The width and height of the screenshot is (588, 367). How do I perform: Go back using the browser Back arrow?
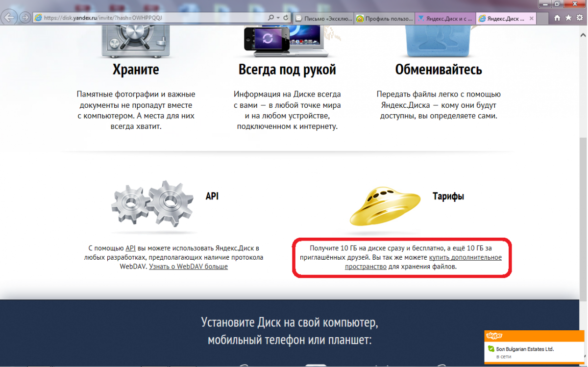point(10,18)
